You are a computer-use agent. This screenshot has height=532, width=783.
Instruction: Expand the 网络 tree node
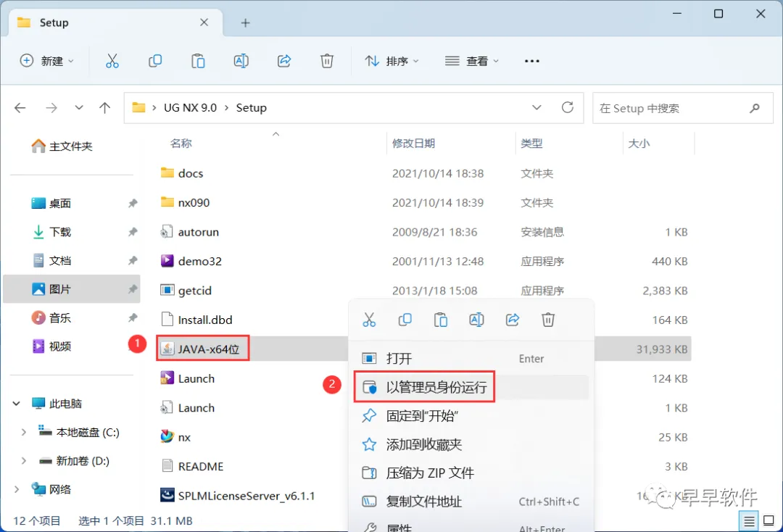17,489
